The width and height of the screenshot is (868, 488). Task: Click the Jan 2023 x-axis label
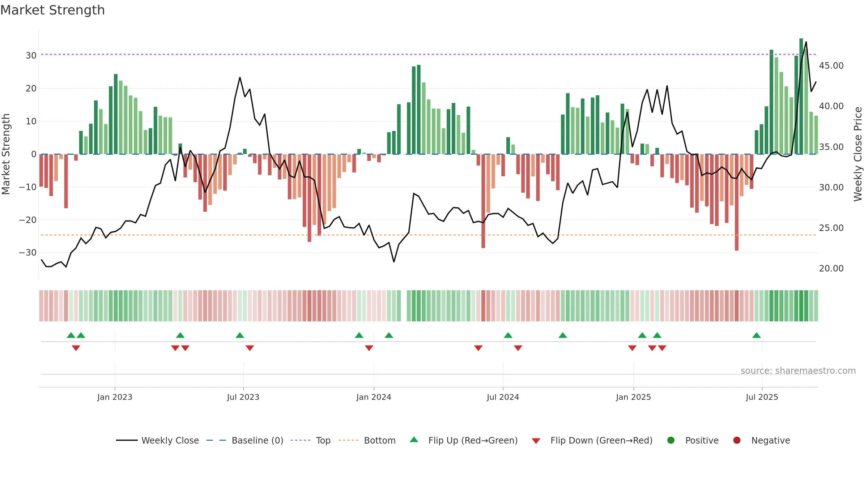click(115, 397)
